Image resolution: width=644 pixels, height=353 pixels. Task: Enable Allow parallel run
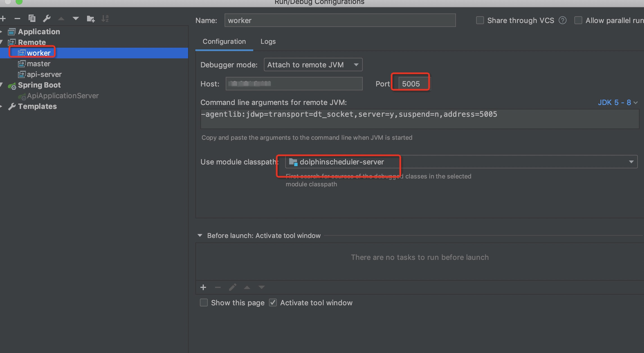point(579,20)
